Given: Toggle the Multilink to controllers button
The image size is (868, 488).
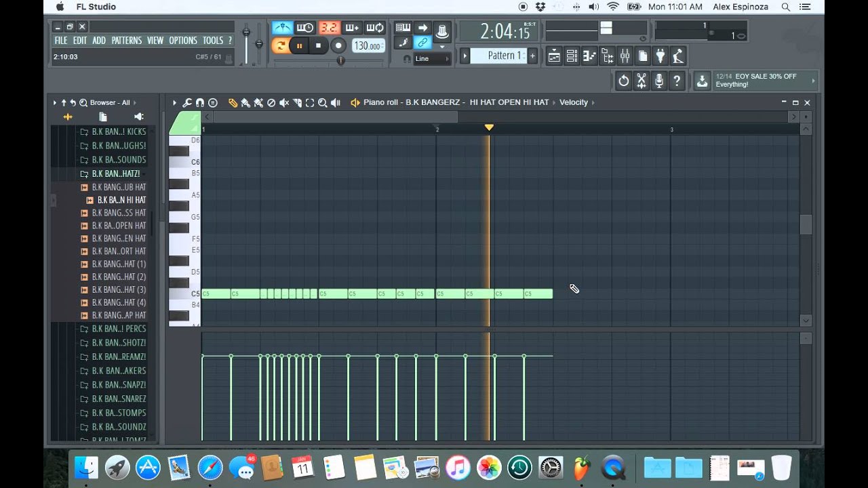Looking at the screenshot, I should click(x=422, y=42).
